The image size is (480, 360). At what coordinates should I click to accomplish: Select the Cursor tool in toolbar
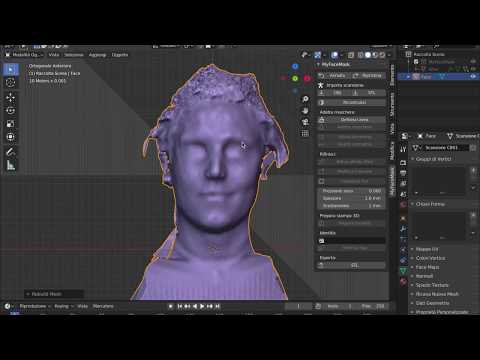tap(11, 82)
